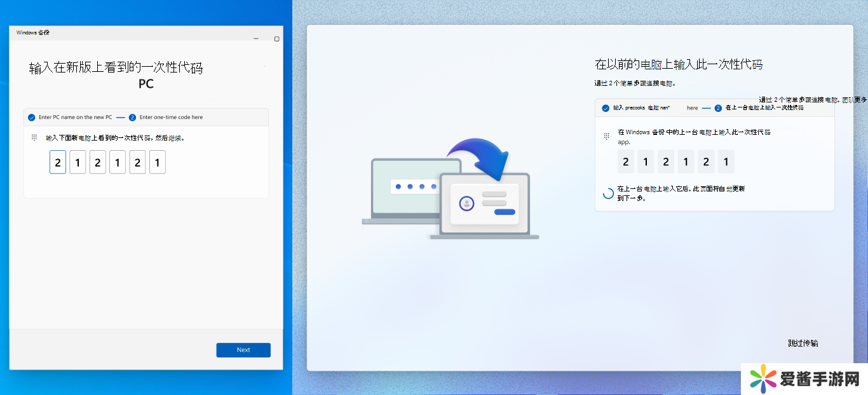Click keypad icon on the new PC setup panel
Screen dimensions: 868x395
coord(606,132)
